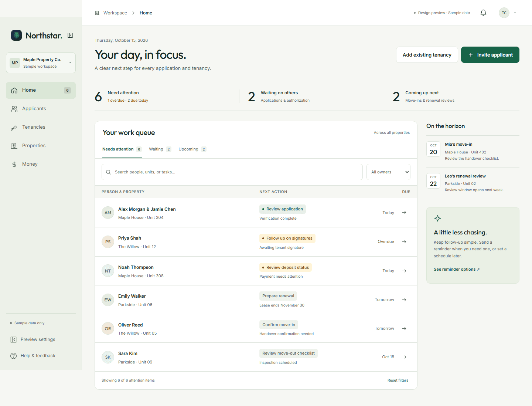Click the TC user avatar

[504, 13]
